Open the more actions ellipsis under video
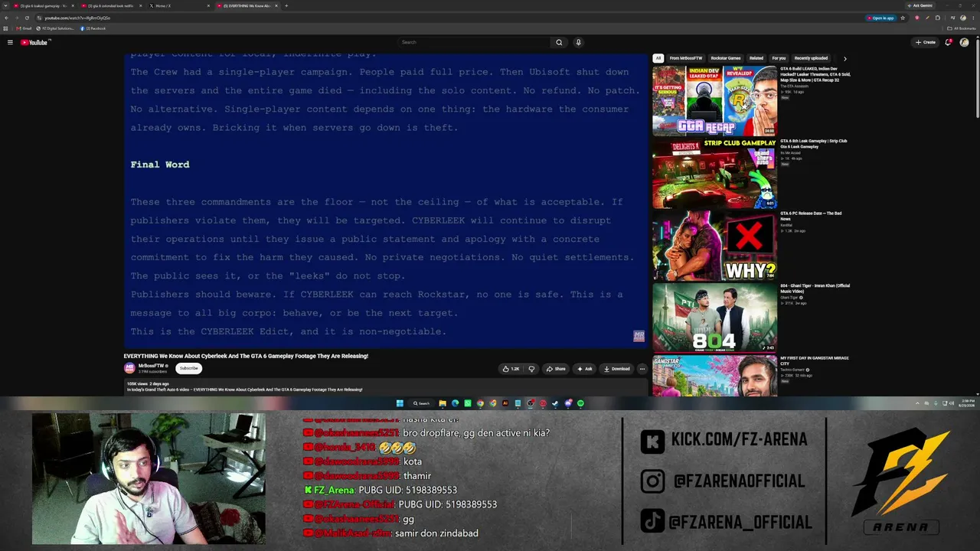The height and width of the screenshot is (551, 980). point(642,369)
